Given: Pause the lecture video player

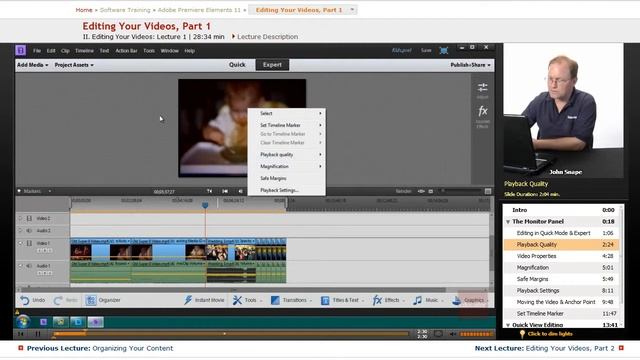Looking at the screenshot, I should pos(38,334).
